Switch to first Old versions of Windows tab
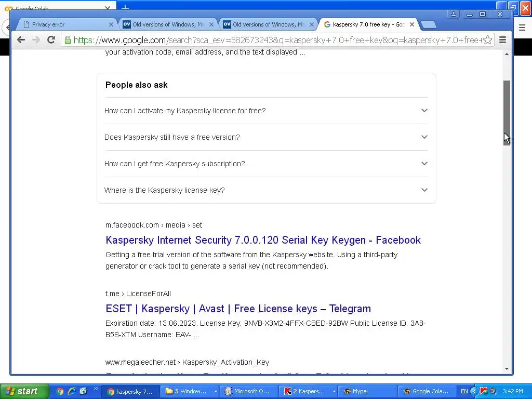The height and width of the screenshot is (399, 532). pyautogui.click(x=167, y=24)
